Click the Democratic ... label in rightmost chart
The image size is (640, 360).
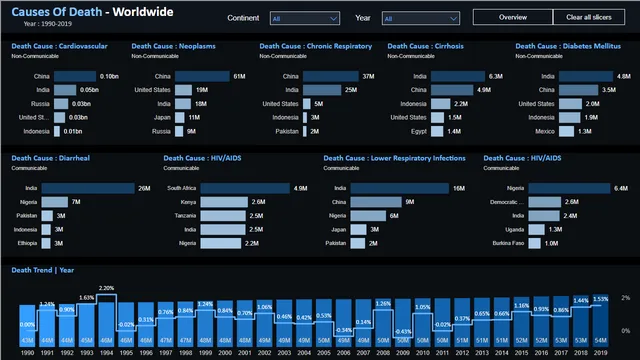tap(507, 202)
